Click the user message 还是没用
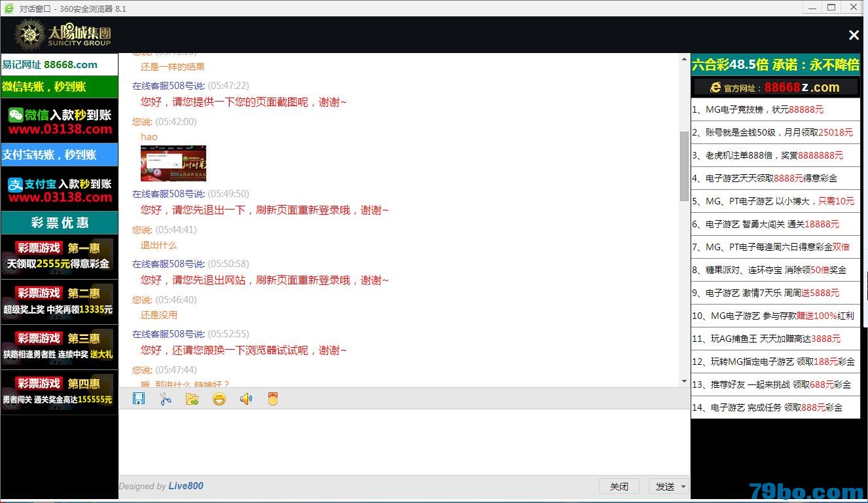868x503 pixels. (x=159, y=315)
